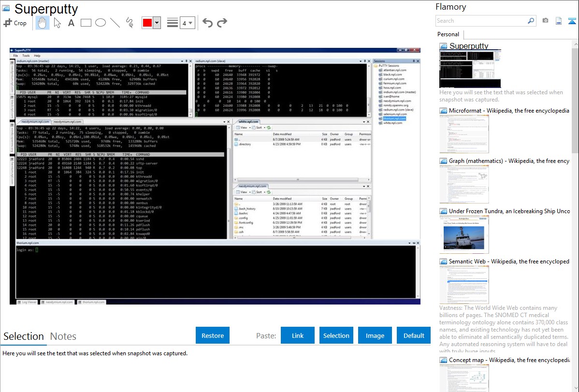Select the Crop tool
This screenshot has width=579, height=392.
pyautogui.click(x=15, y=23)
